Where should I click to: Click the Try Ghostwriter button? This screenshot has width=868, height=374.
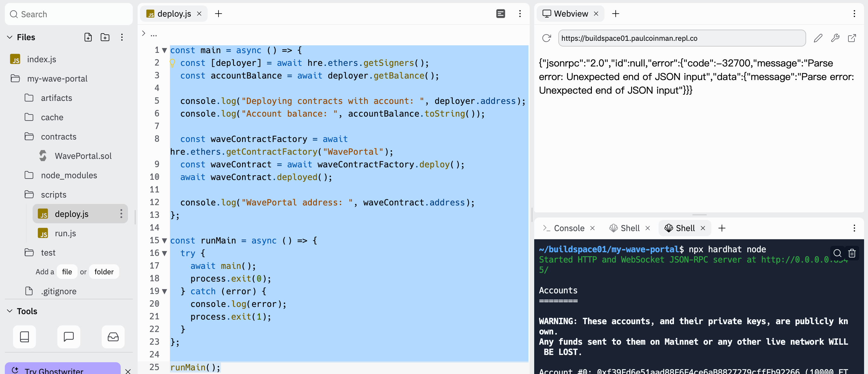click(63, 369)
